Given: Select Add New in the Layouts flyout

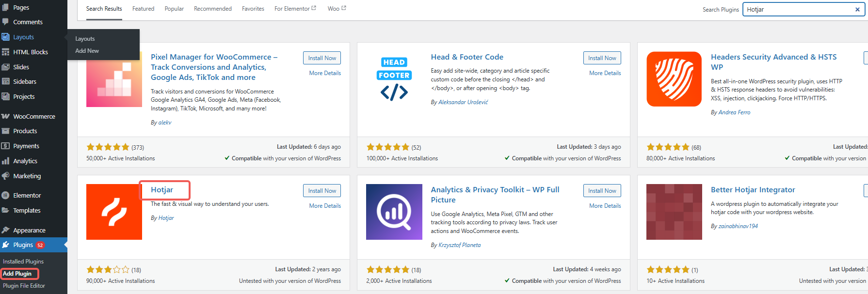Looking at the screenshot, I should click(x=87, y=51).
